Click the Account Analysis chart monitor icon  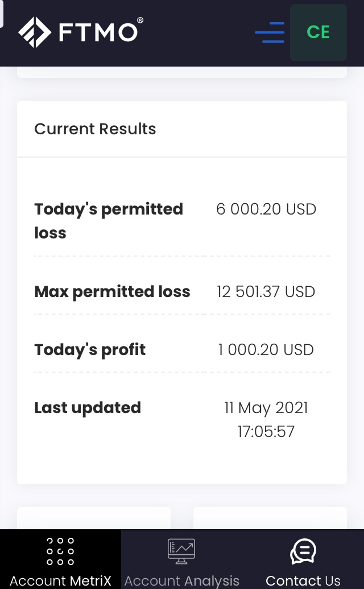coord(181,551)
